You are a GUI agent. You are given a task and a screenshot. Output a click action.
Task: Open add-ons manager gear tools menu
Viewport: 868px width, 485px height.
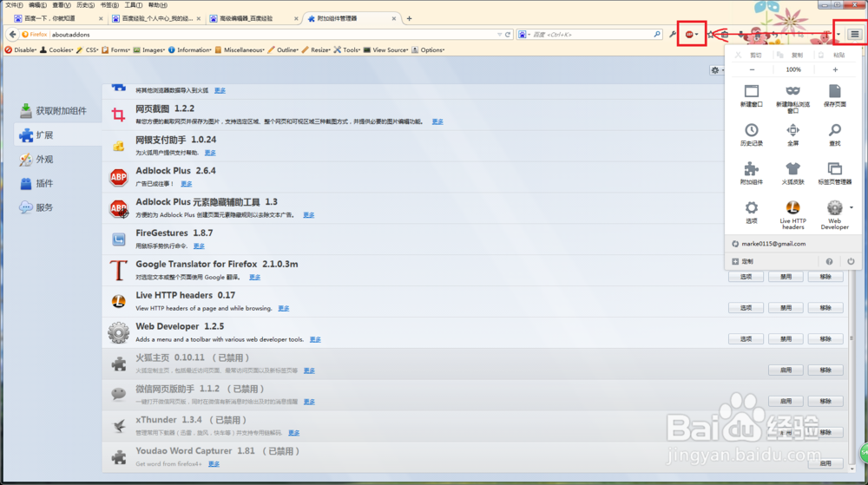pyautogui.click(x=717, y=70)
